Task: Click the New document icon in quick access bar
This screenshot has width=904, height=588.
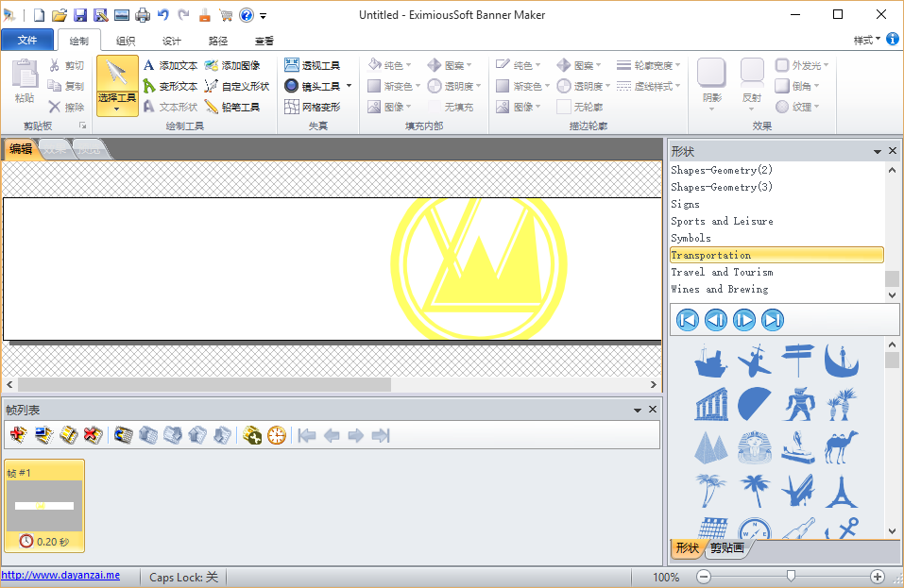Action: [38, 15]
